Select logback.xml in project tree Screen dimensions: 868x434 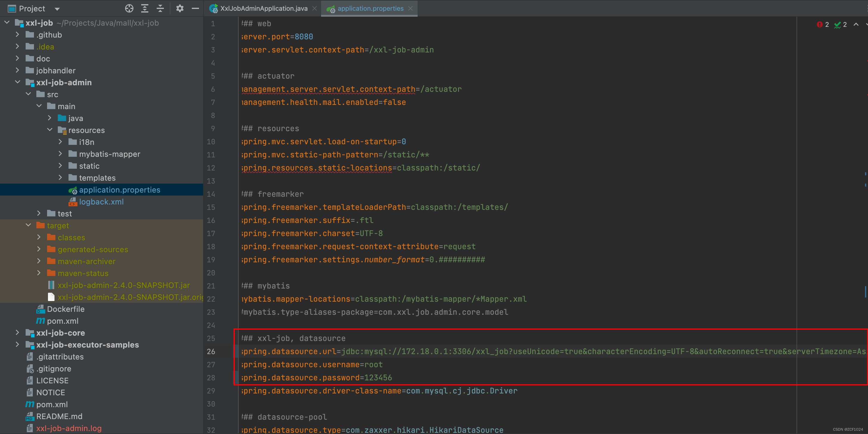[101, 202]
